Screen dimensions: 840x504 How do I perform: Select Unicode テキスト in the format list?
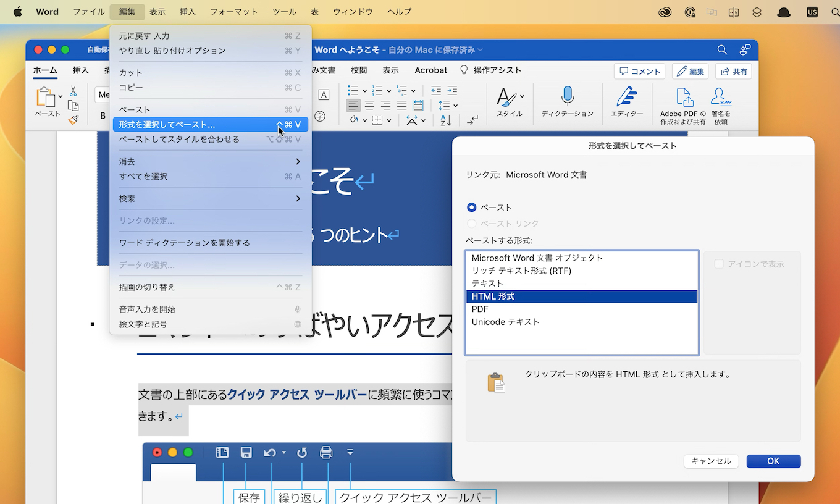(x=581, y=322)
